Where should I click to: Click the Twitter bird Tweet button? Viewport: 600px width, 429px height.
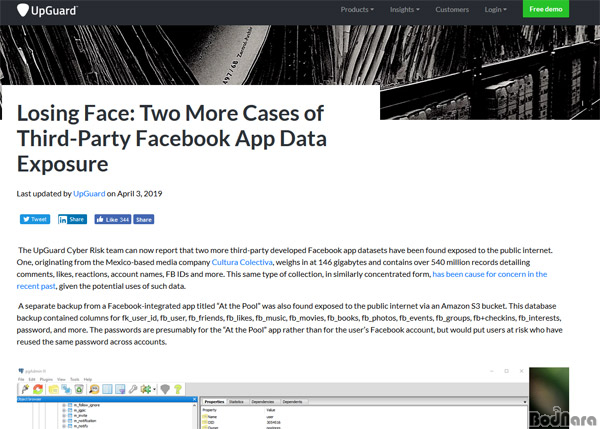[35, 219]
